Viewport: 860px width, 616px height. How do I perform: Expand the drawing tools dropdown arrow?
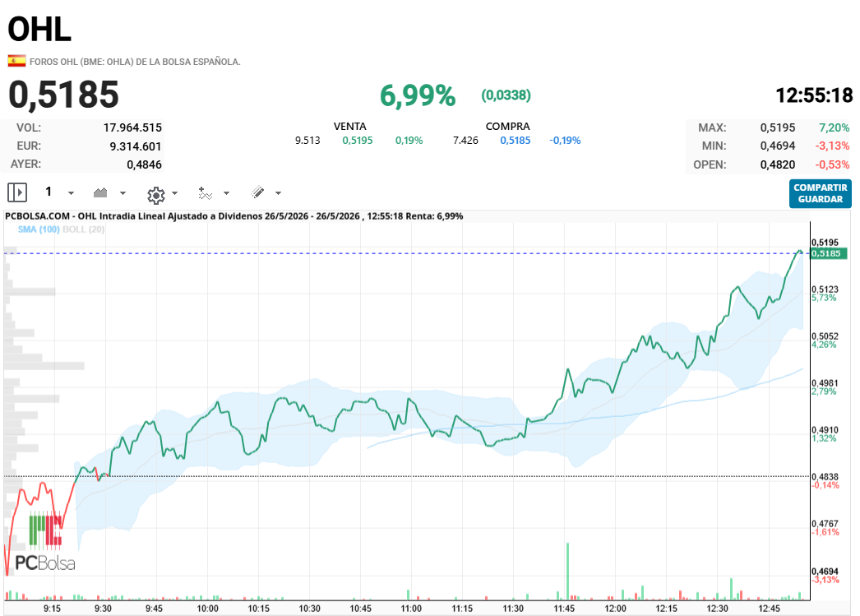(x=278, y=193)
